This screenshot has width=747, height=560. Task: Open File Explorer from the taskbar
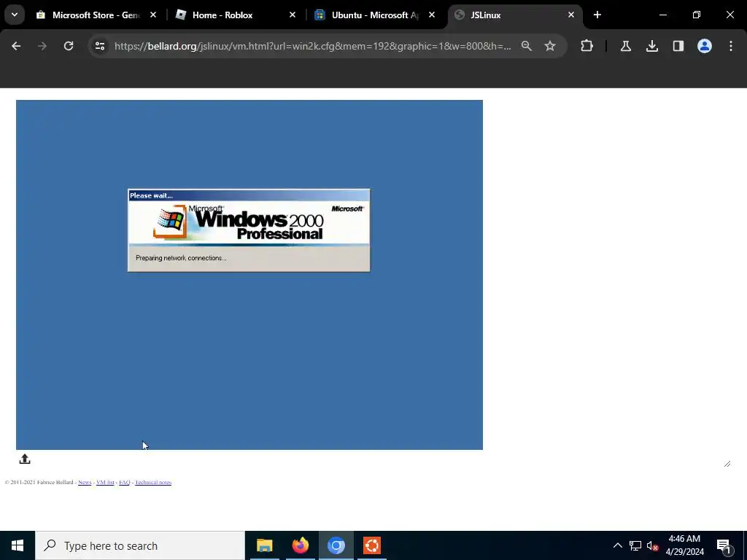[x=264, y=545]
